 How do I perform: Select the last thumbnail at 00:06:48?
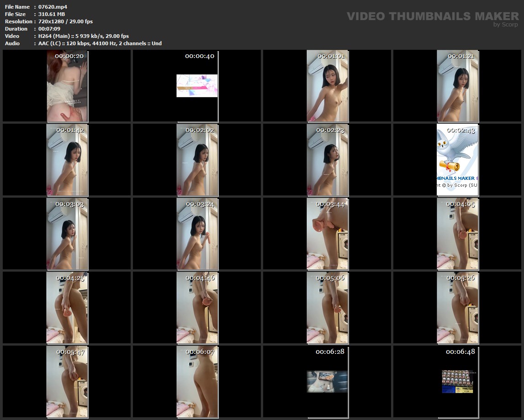click(x=457, y=381)
